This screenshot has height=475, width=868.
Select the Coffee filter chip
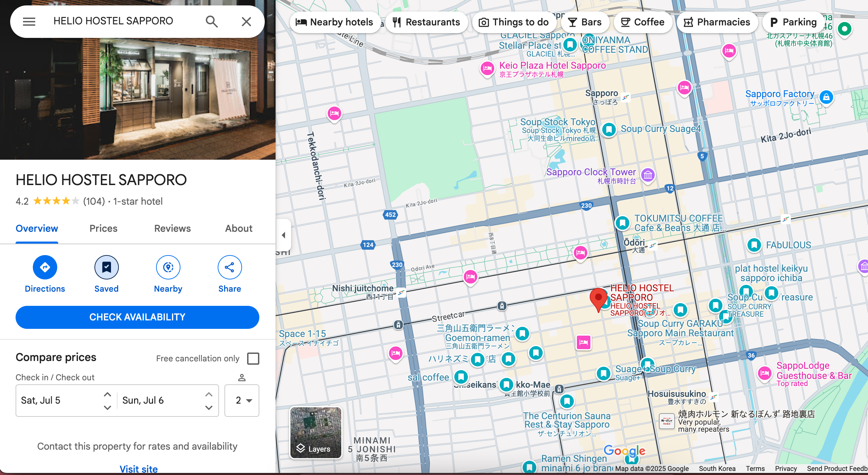[643, 22]
